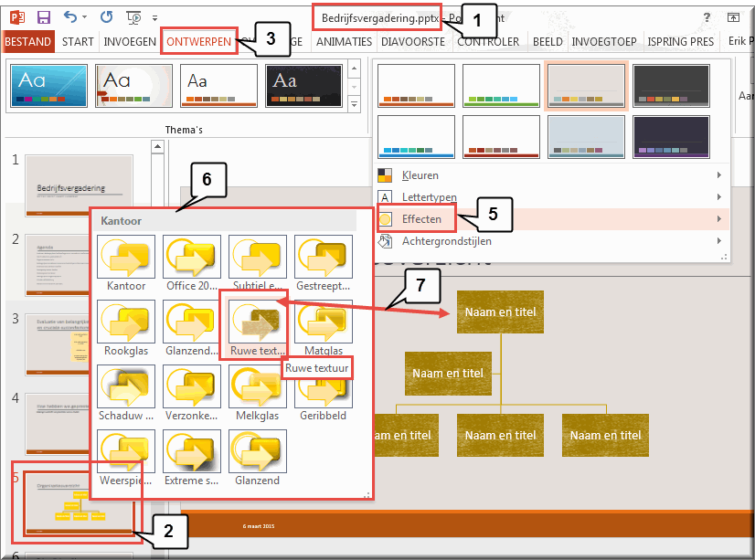Expand Kleuren submenu arrow
The image size is (755, 560).
pyautogui.click(x=718, y=175)
